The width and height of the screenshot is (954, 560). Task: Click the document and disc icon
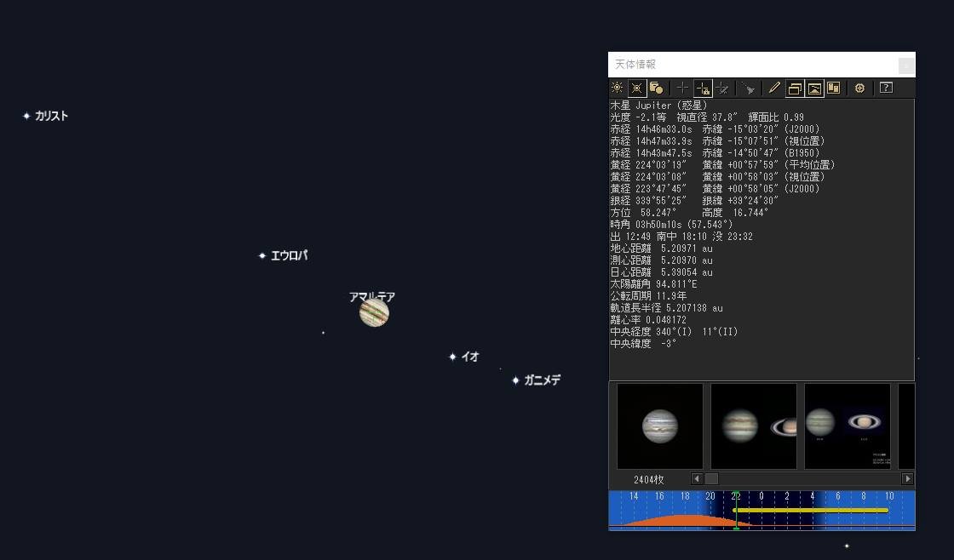pyautogui.click(x=656, y=89)
